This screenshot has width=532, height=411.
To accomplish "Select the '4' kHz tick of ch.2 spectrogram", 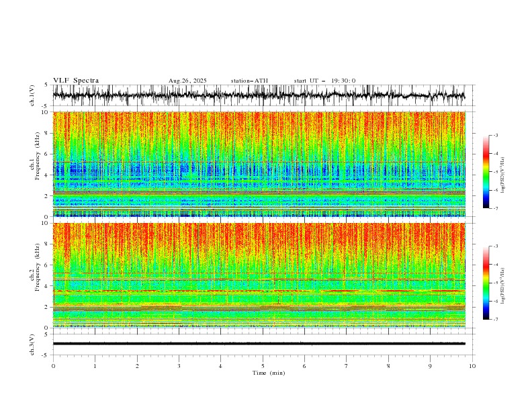I will pos(46,286).
